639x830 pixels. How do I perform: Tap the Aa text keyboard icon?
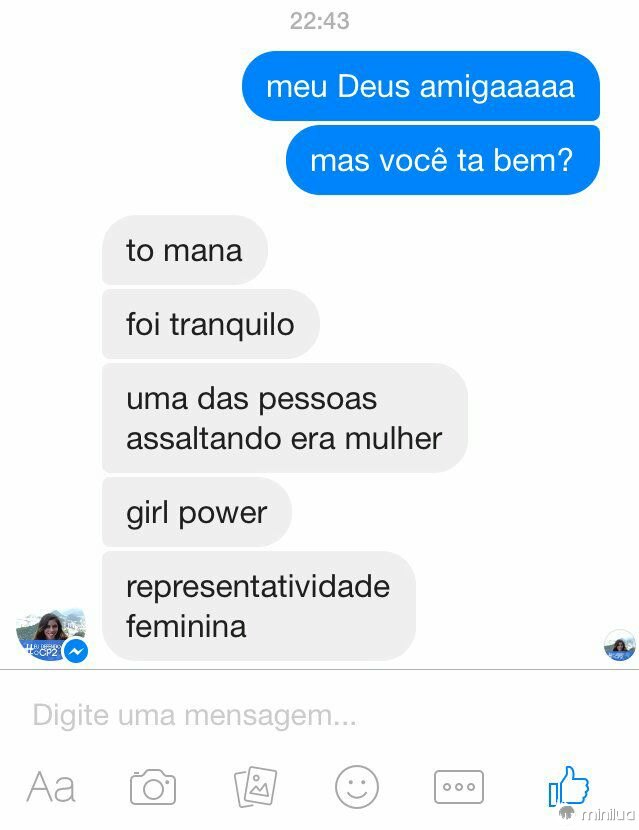[x=51, y=787]
